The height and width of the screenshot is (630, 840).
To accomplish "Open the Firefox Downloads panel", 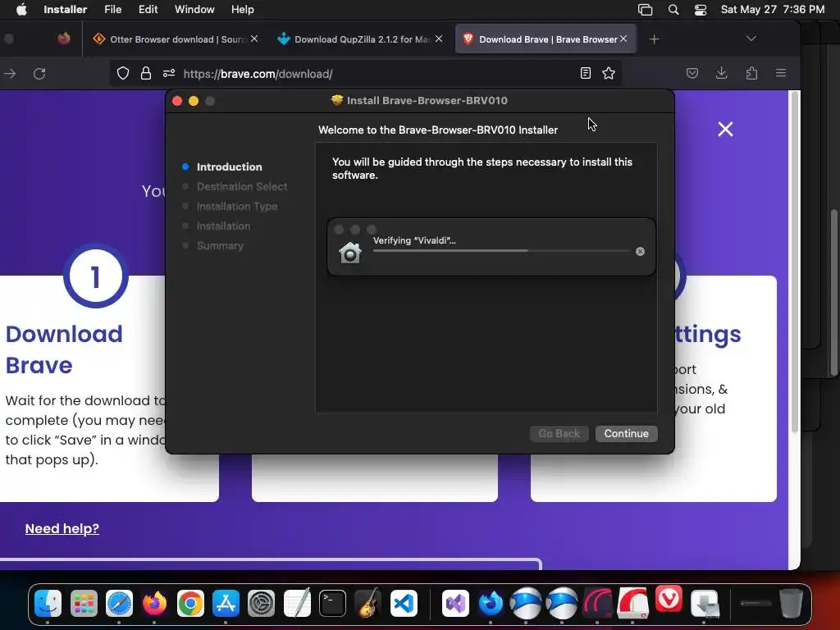I will (722, 73).
